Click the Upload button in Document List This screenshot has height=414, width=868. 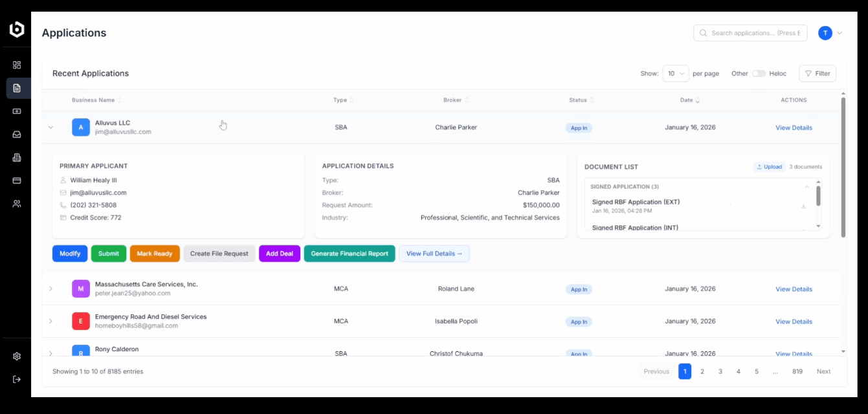769,166
